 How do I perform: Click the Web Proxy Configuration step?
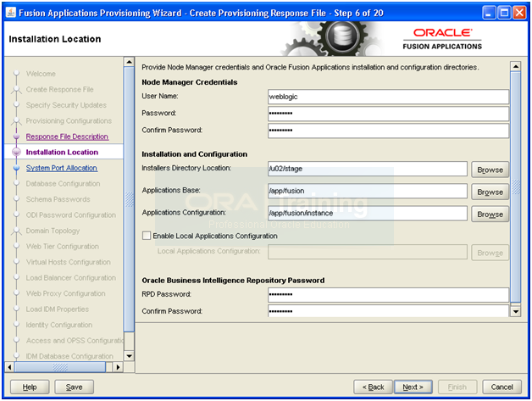coord(65,293)
